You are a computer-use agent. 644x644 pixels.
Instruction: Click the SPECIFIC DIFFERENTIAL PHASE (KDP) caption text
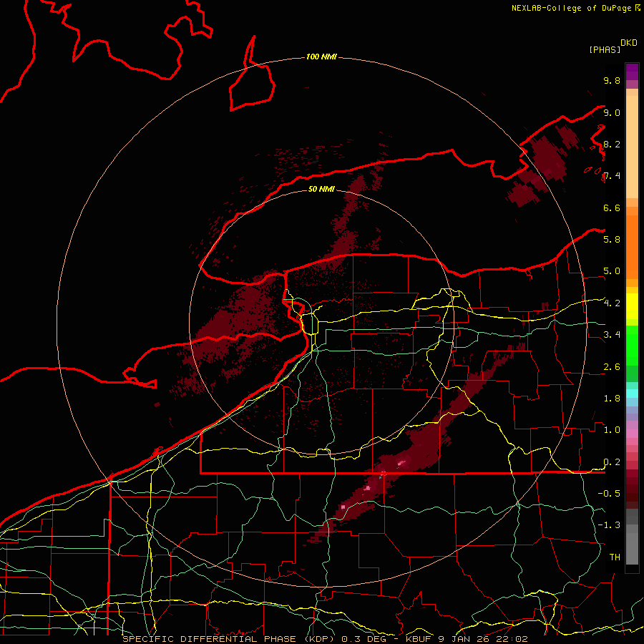(228, 639)
